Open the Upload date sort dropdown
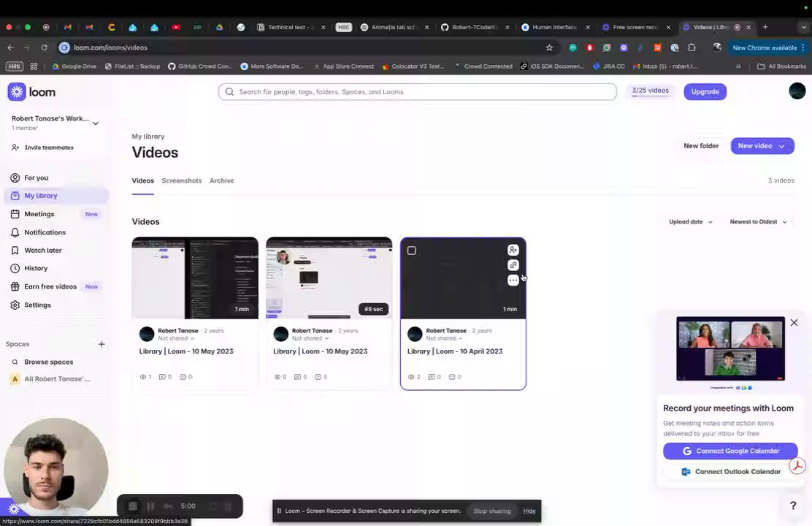This screenshot has height=526, width=812. tap(690, 222)
